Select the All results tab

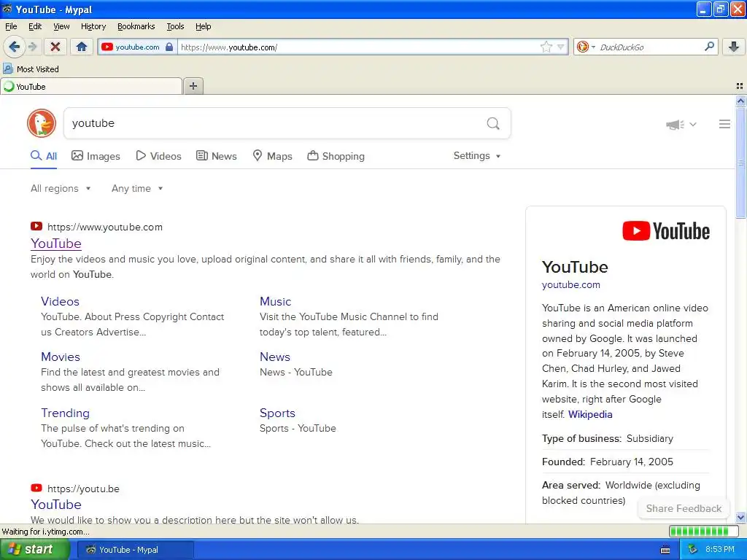pos(44,156)
